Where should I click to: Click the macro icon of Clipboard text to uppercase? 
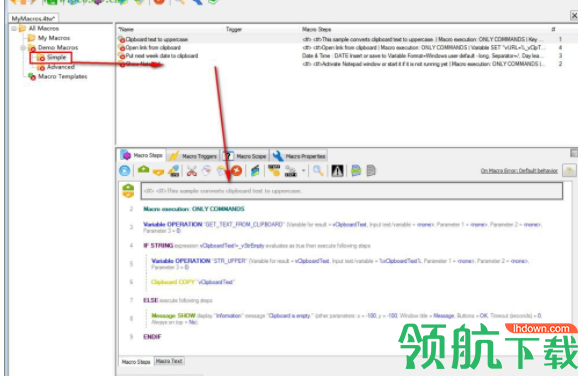pyautogui.click(x=121, y=39)
